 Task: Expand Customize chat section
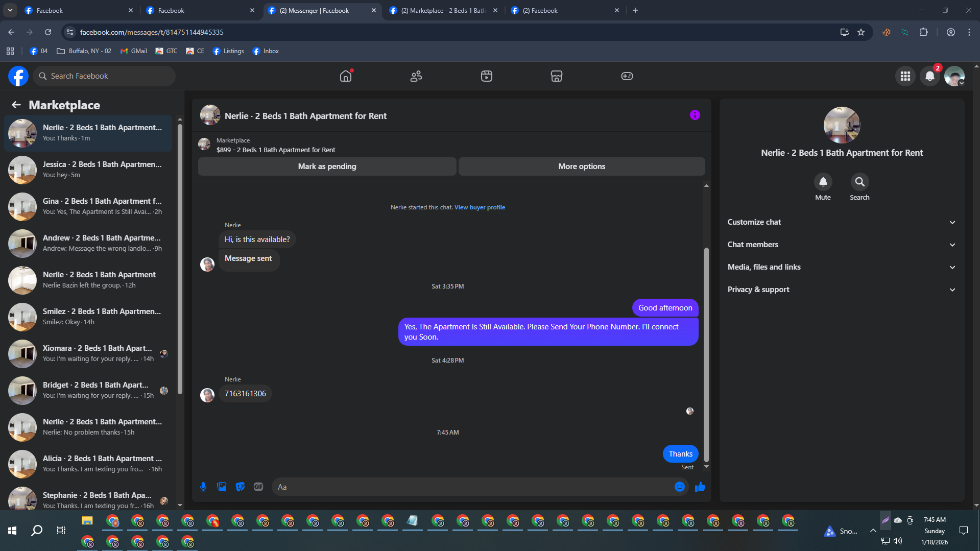[x=842, y=222]
